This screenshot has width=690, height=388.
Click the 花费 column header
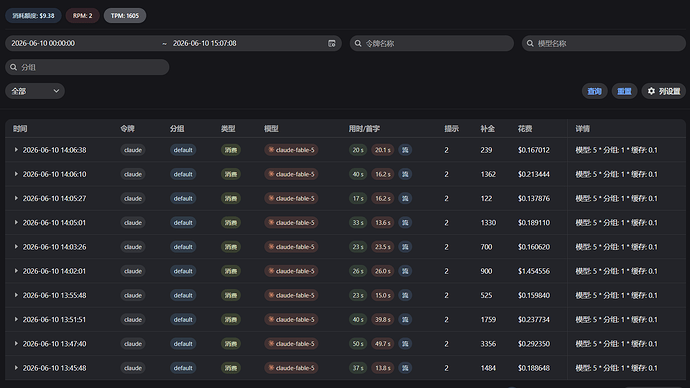pos(525,128)
